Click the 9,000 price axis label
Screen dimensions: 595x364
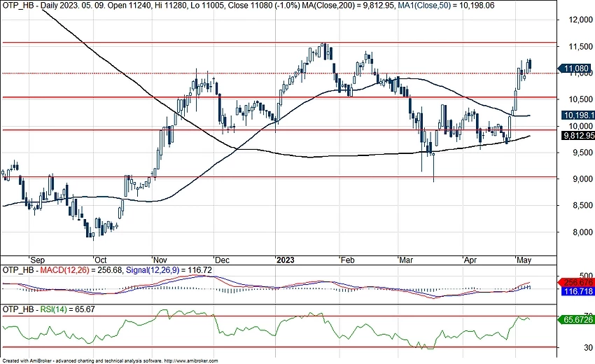pyautogui.click(x=582, y=179)
